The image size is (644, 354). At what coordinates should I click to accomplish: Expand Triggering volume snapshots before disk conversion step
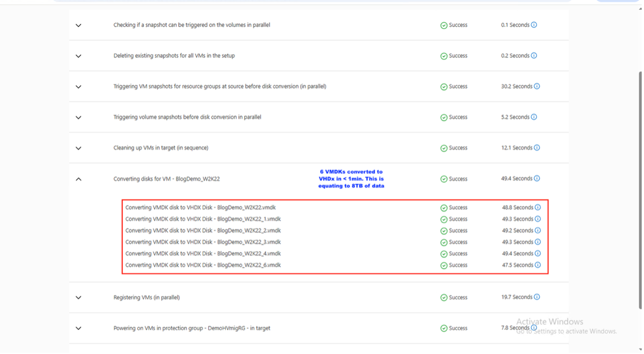79,117
